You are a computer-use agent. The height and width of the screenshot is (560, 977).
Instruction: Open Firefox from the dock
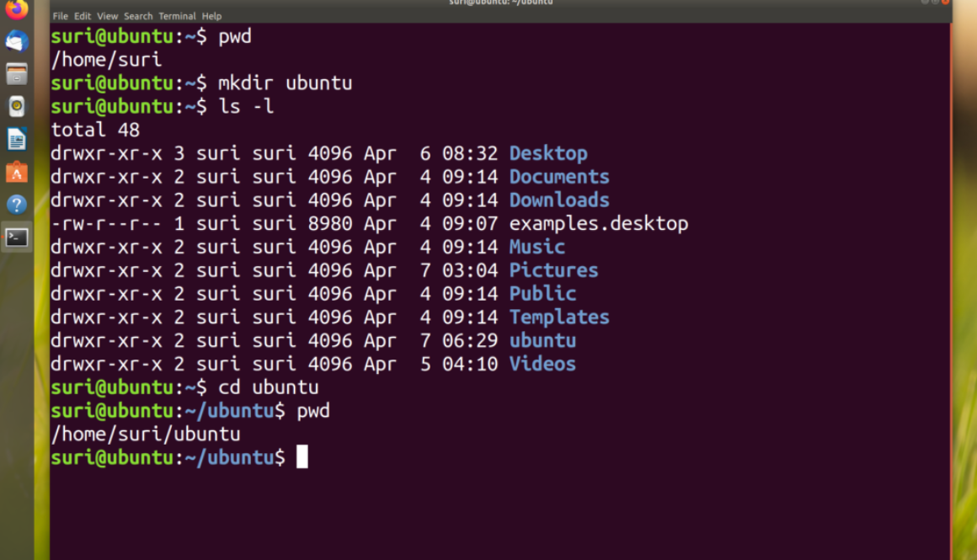(x=17, y=9)
